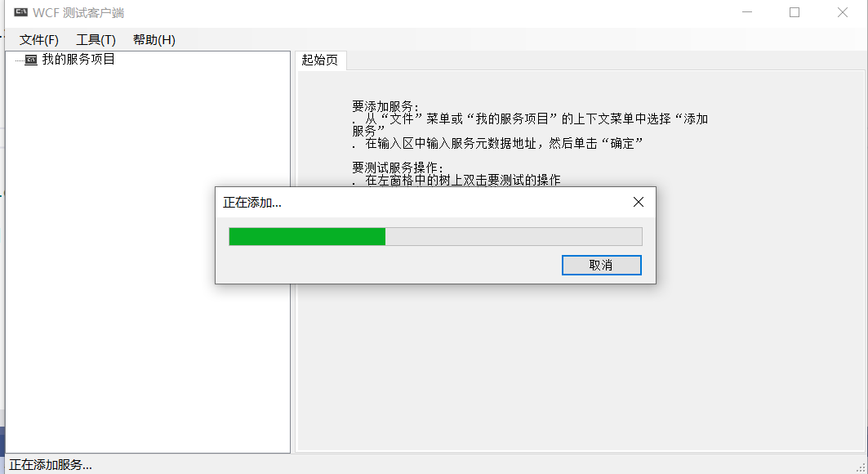Click the green filled part of progress bar
The image size is (868, 474).
click(307, 236)
